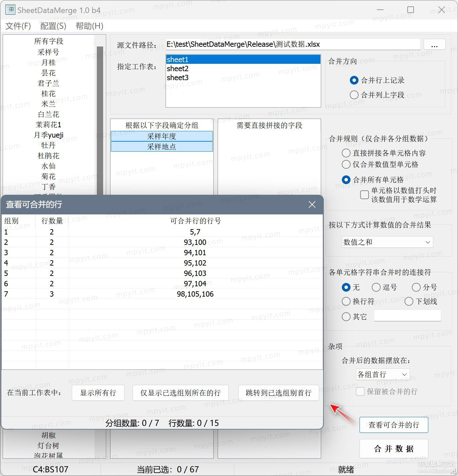Select 牡丹 in field list
This screenshot has height=476, width=458.
(x=49, y=145)
